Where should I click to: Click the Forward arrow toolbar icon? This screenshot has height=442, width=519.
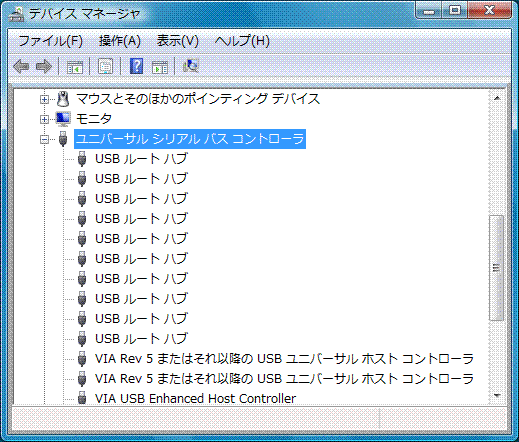coord(44,66)
